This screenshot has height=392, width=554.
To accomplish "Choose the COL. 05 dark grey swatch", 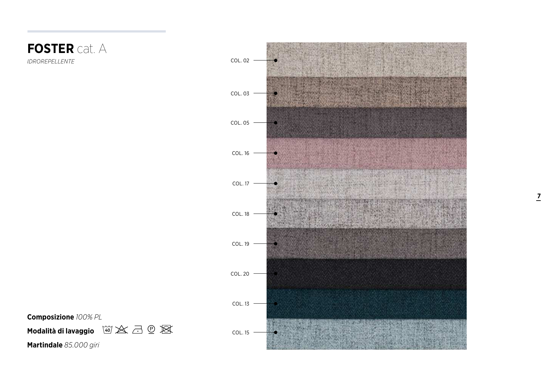I will (x=366, y=123).
